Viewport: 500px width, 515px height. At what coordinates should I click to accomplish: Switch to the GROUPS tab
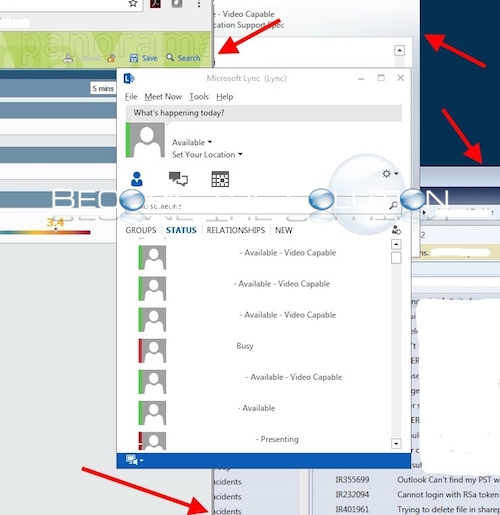[141, 230]
